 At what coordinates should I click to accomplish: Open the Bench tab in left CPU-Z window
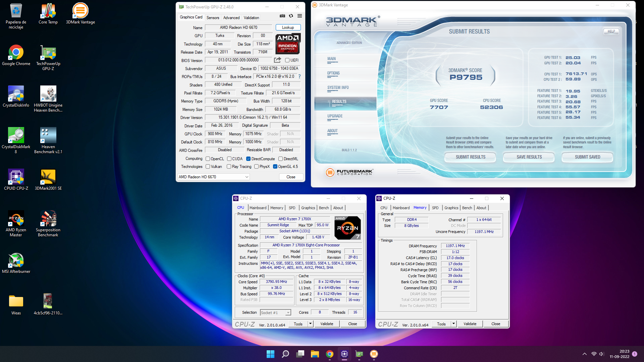(x=324, y=208)
